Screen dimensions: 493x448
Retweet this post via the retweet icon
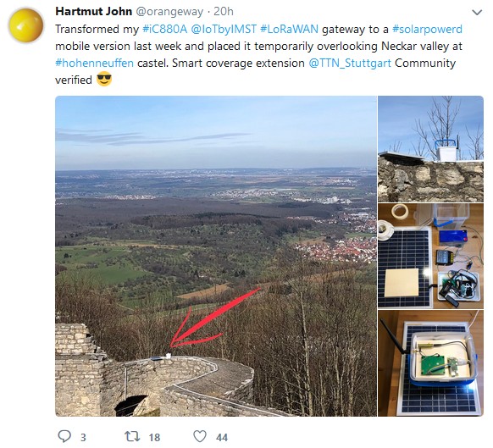(132, 436)
